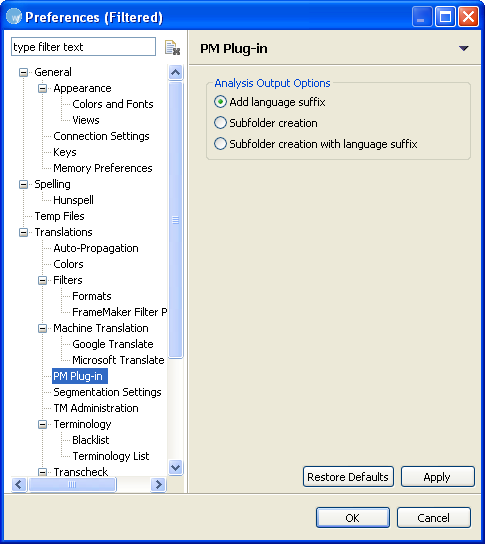Select Subfolder creation radio button
The height and width of the screenshot is (544, 485).
click(x=220, y=123)
